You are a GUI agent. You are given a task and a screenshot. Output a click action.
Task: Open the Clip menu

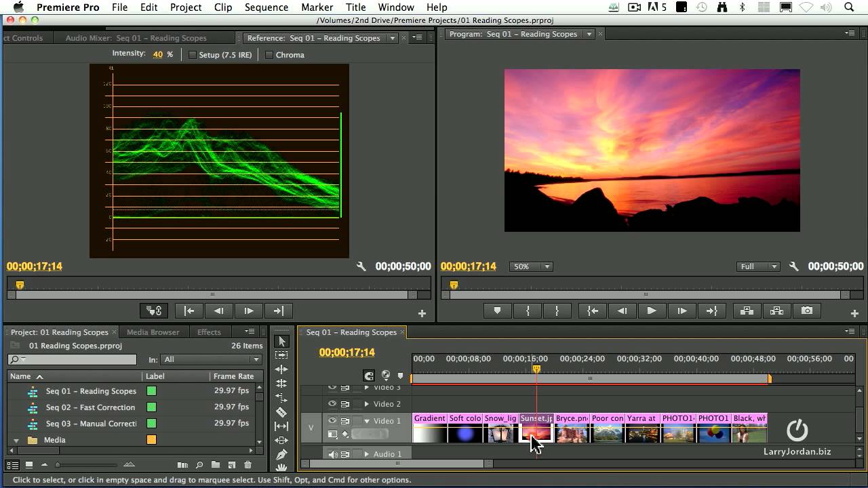(x=222, y=7)
